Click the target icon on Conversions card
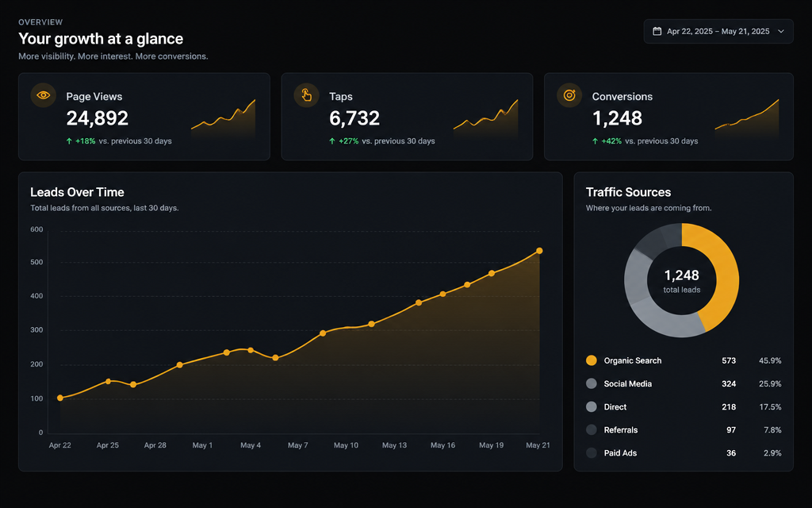The image size is (812, 508). pos(569,95)
